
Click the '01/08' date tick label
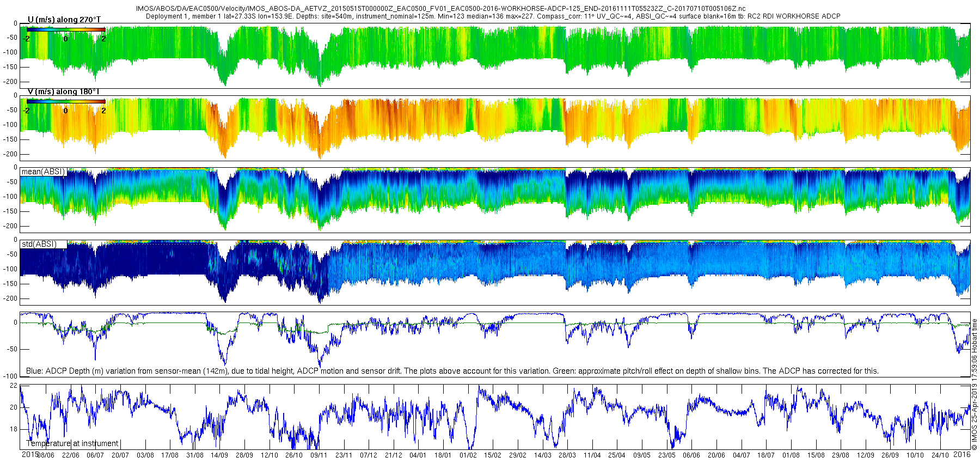coord(791,455)
